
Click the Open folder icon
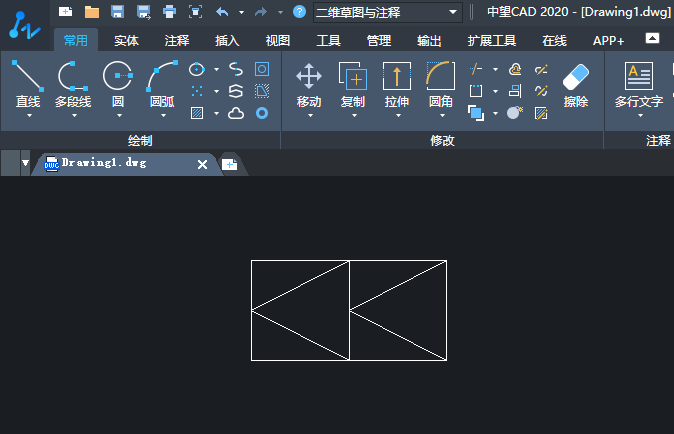(x=92, y=12)
